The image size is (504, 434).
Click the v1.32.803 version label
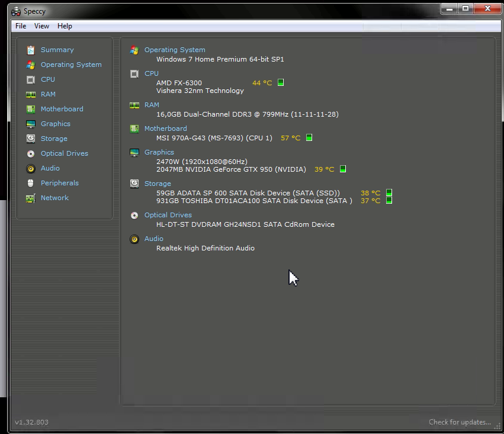tap(31, 422)
